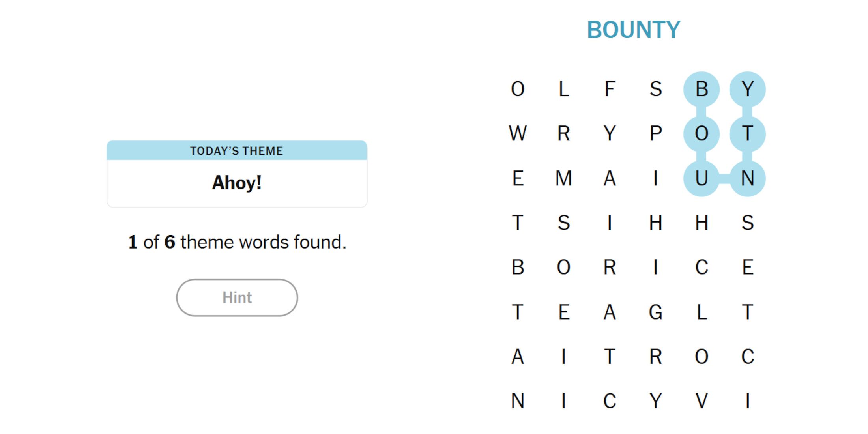Screen dimensions: 868x434
Task: Click the letter G in the grid
Action: coord(655,312)
